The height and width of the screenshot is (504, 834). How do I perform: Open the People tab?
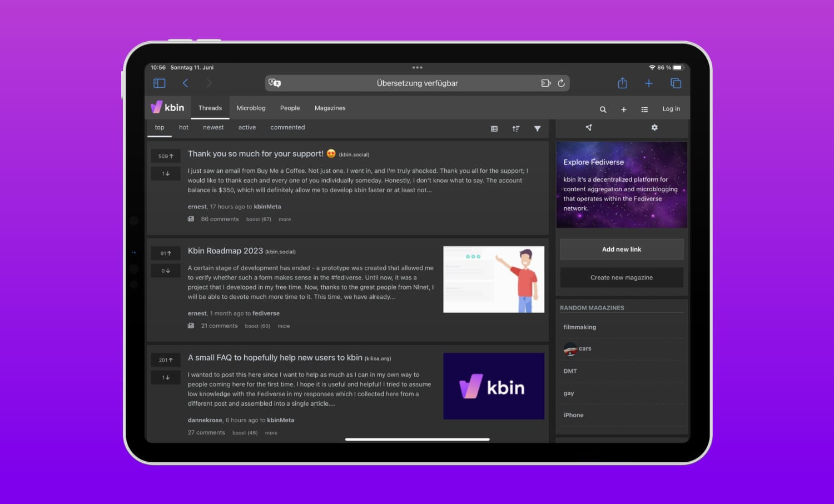(x=290, y=108)
